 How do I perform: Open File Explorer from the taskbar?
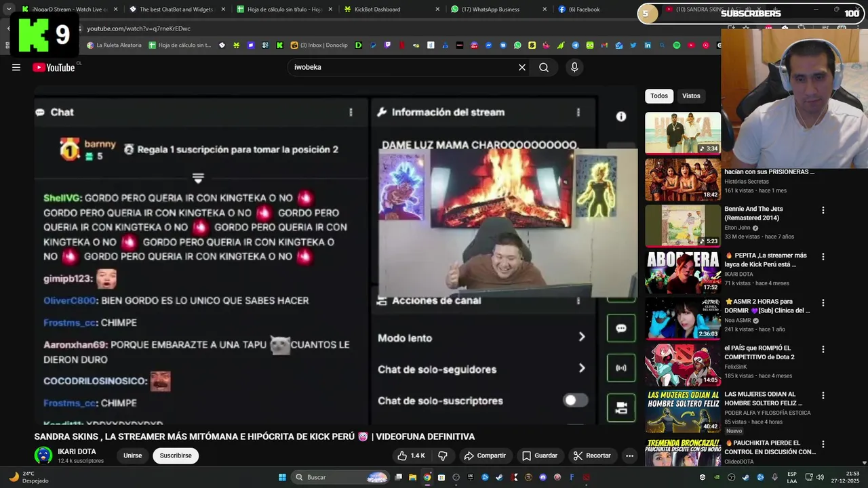(x=412, y=477)
